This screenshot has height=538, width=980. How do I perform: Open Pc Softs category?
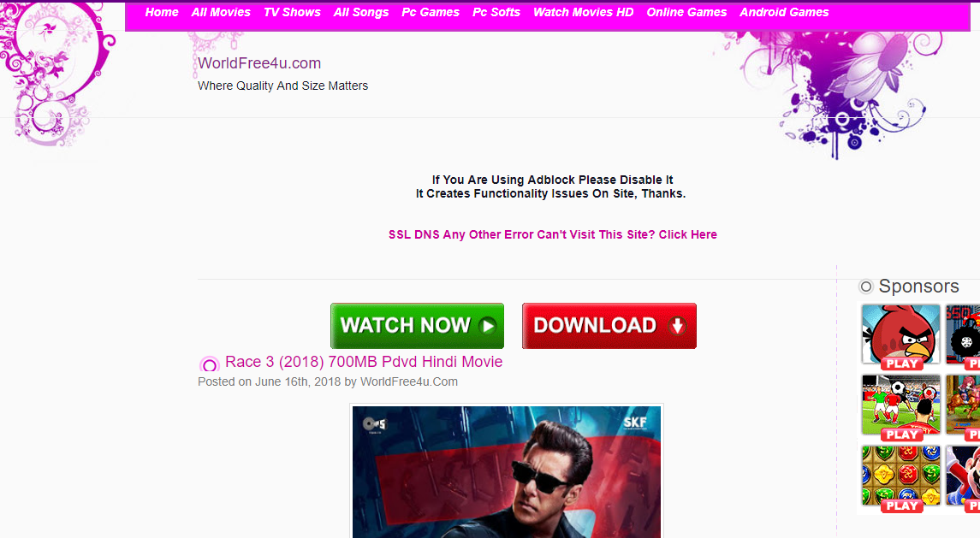[496, 12]
